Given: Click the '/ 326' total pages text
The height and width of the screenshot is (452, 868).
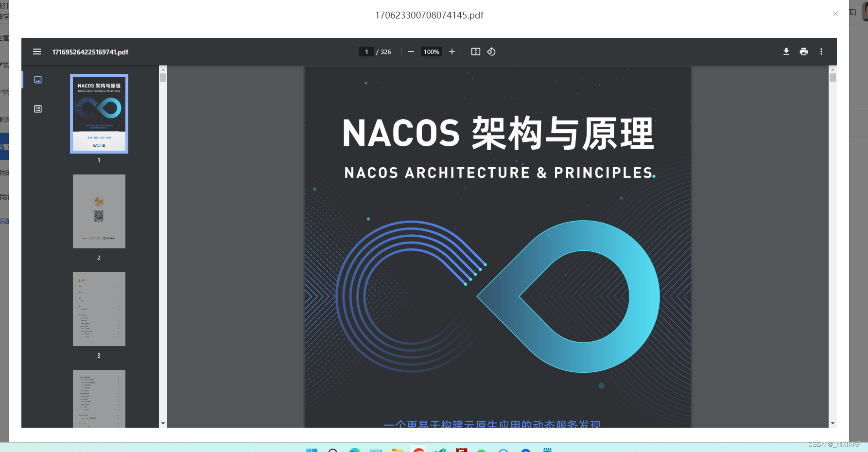Looking at the screenshot, I should pos(383,52).
